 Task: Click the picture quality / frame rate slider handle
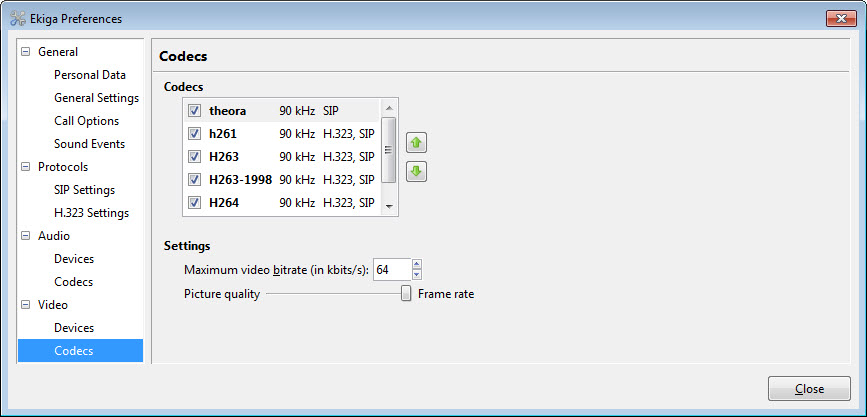coord(406,293)
